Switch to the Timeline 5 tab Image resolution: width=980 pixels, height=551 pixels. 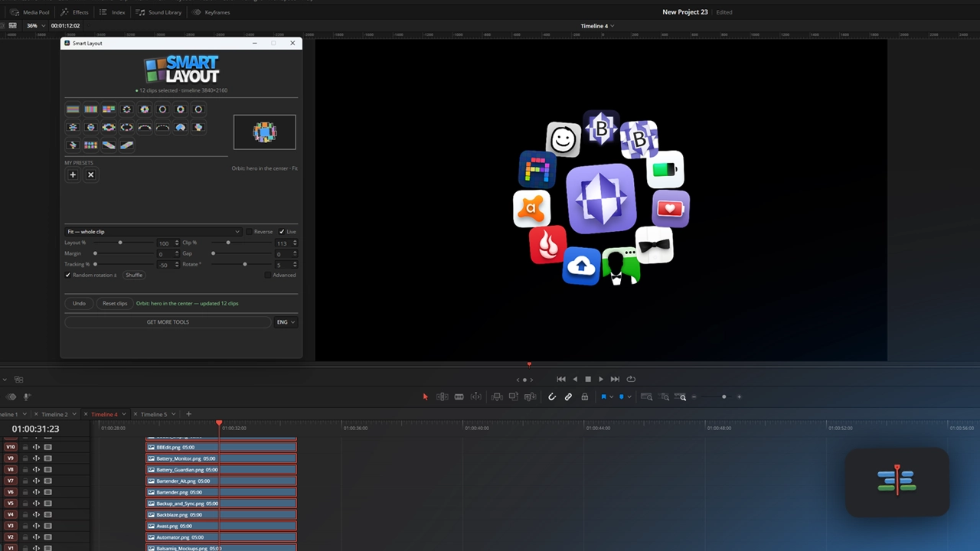(x=154, y=415)
